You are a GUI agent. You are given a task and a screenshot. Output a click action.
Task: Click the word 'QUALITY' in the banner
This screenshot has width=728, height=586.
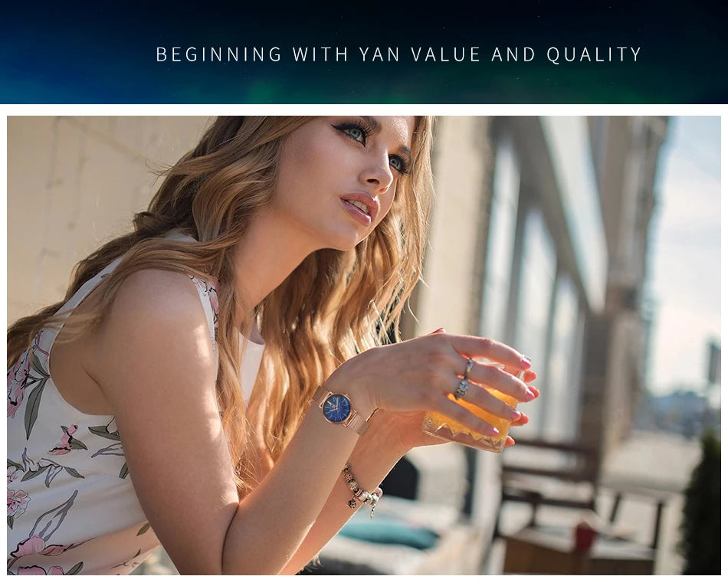tap(594, 54)
